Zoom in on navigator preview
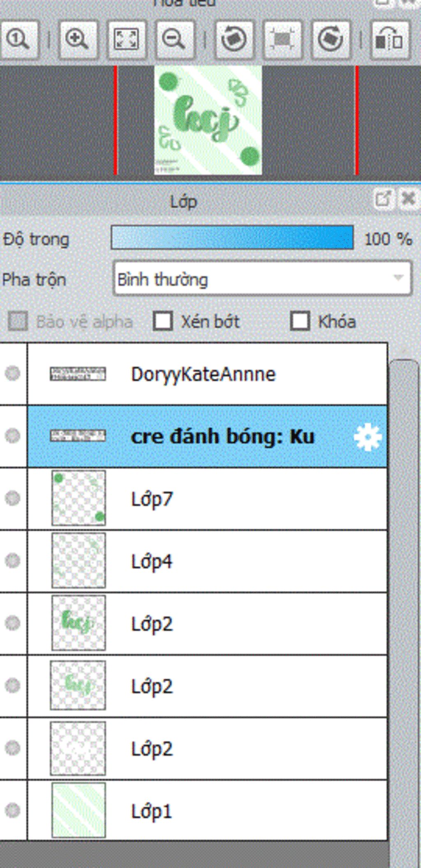This screenshot has height=868, width=421. pyautogui.click(x=77, y=40)
